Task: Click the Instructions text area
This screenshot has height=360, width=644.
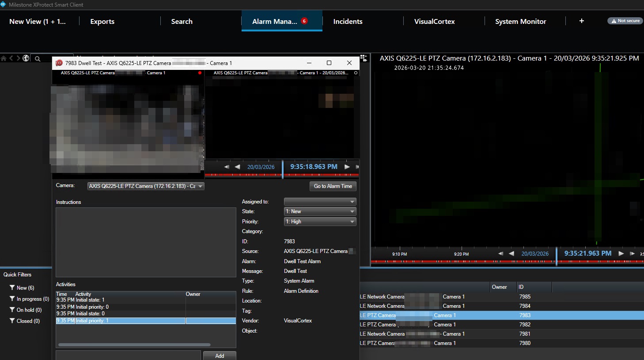Action: pyautogui.click(x=146, y=242)
